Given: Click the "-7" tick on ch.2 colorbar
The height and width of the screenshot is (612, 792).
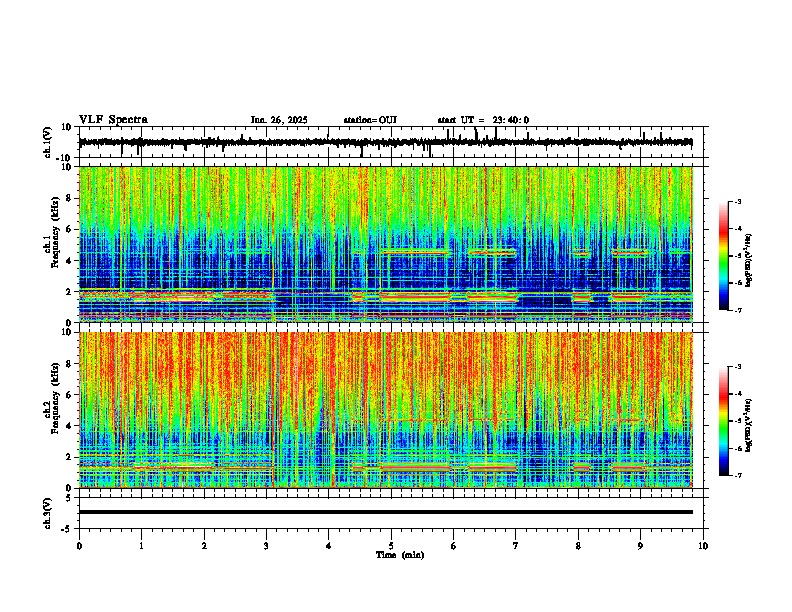Looking at the screenshot, I should click(737, 475).
